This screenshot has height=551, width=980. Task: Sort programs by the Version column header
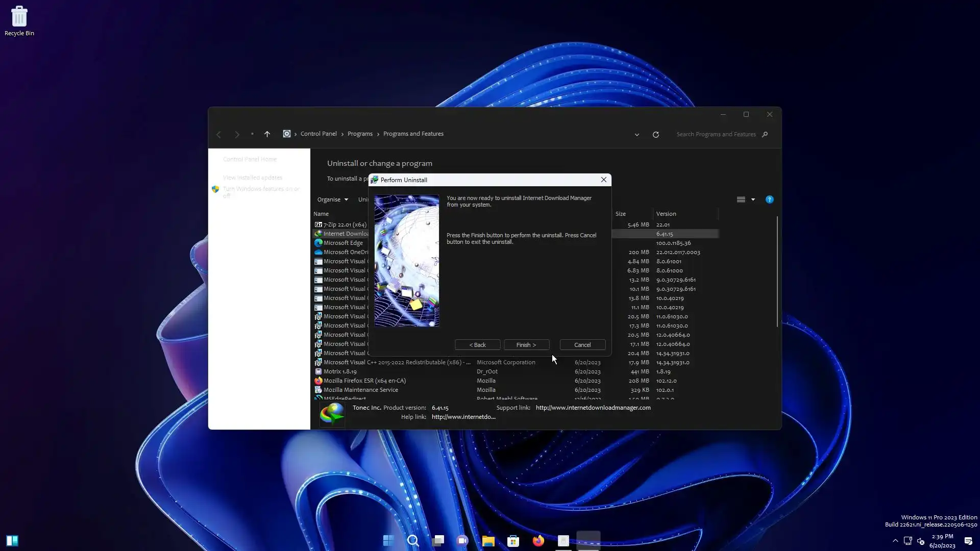tap(666, 214)
